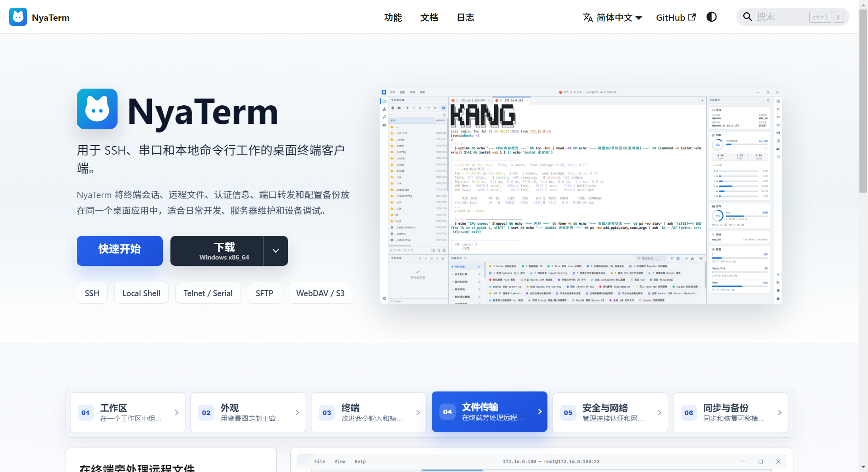Screen dimensions: 868x472
Task: Click the 03 number badge
Action: 327,413
